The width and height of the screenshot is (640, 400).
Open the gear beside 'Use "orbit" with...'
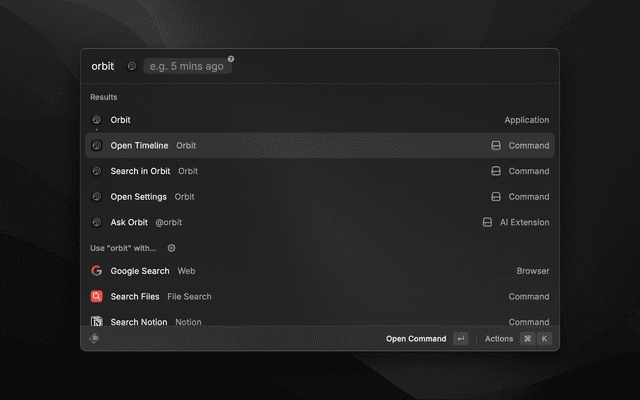pyautogui.click(x=171, y=248)
